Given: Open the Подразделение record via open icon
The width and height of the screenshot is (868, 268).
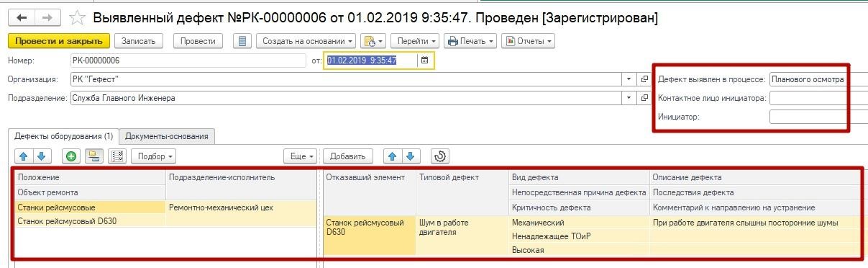Looking at the screenshot, I should click(x=644, y=98).
